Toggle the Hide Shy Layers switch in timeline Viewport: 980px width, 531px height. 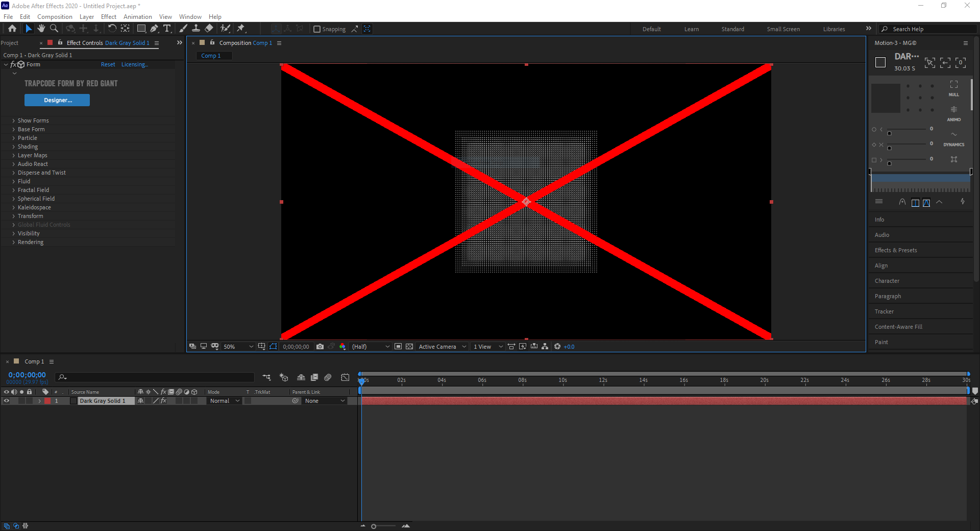pos(301,377)
